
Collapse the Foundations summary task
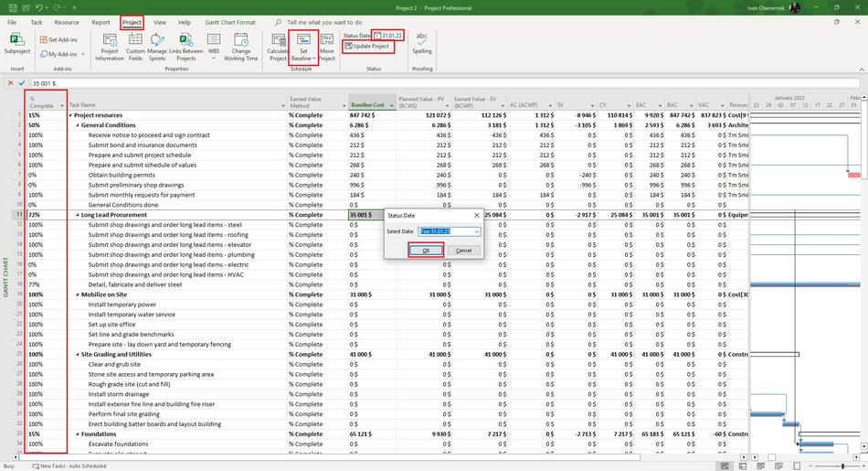[x=78, y=434]
